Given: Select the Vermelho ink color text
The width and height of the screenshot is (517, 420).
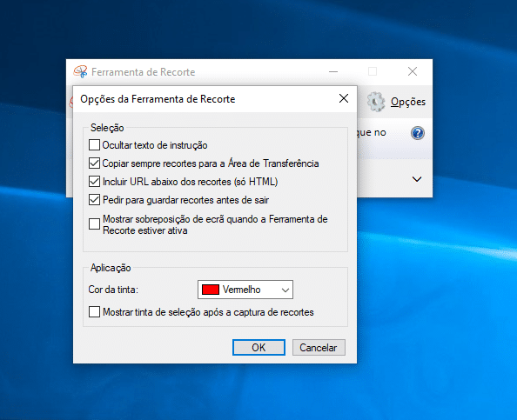Looking at the screenshot, I should (x=241, y=290).
